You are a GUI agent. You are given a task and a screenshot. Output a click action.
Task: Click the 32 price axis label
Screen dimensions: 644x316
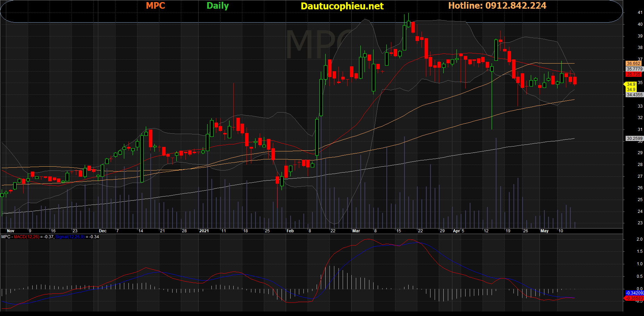pyautogui.click(x=640, y=118)
